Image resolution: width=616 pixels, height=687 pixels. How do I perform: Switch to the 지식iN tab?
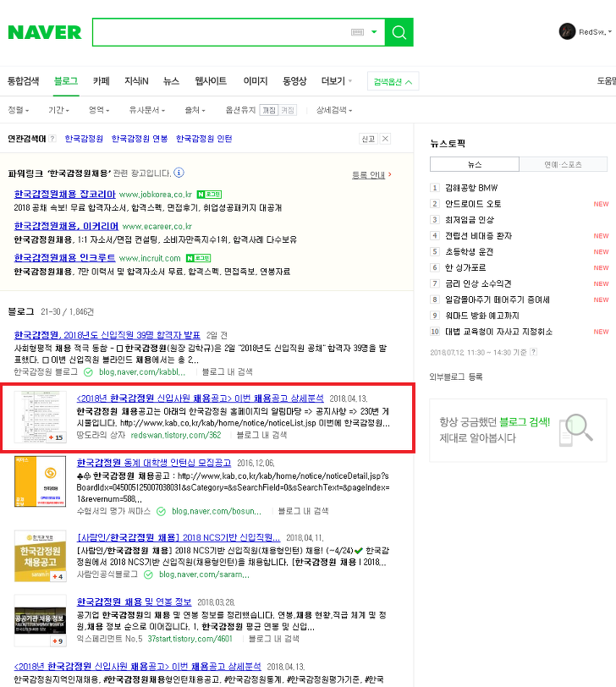pyautogui.click(x=136, y=81)
